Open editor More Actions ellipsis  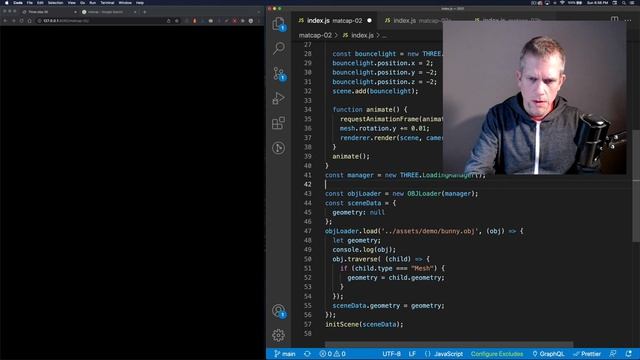628,20
